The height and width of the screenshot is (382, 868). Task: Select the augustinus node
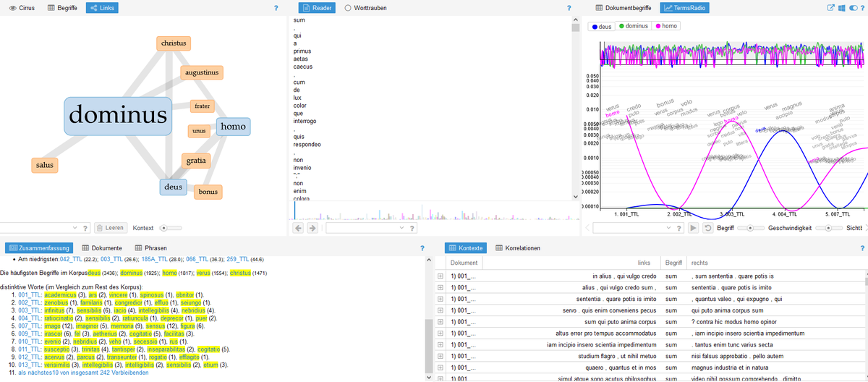(x=202, y=72)
